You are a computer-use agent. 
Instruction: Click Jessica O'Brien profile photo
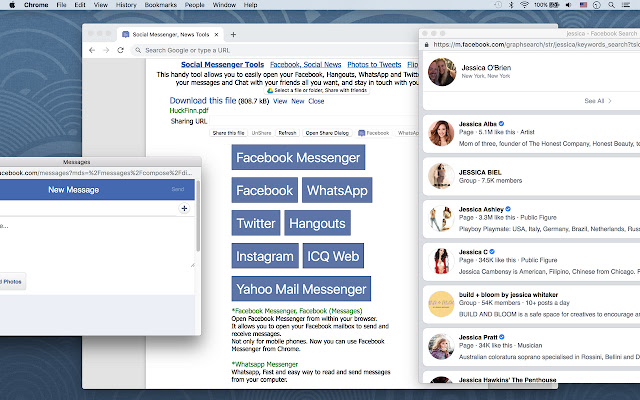pyautogui.click(x=442, y=72)
